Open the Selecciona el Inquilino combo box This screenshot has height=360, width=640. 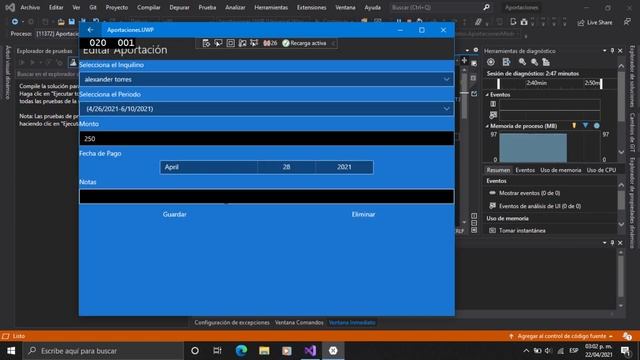pos(267,79)
